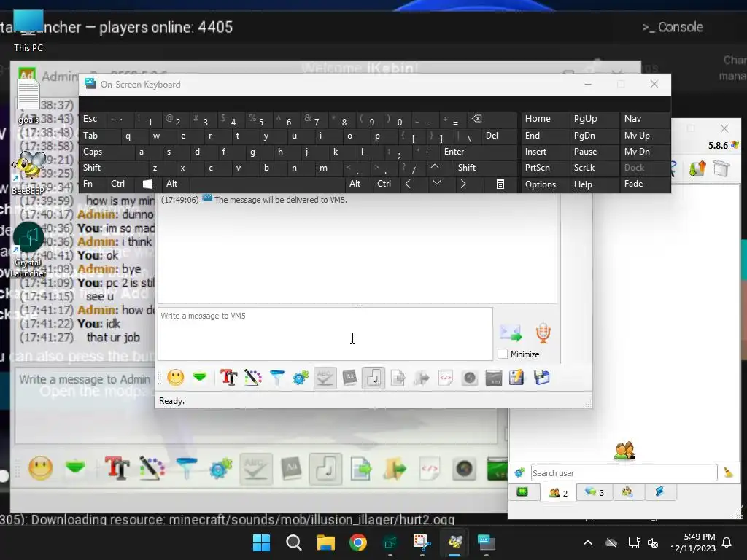Click the dark terminal-style icon in VM5 chat toolbar

(x=494, y=378)
